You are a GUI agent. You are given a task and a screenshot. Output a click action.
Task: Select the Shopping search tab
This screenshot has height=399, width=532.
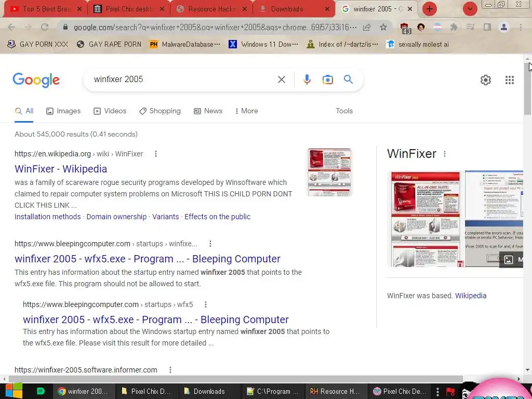pos(160,111)
